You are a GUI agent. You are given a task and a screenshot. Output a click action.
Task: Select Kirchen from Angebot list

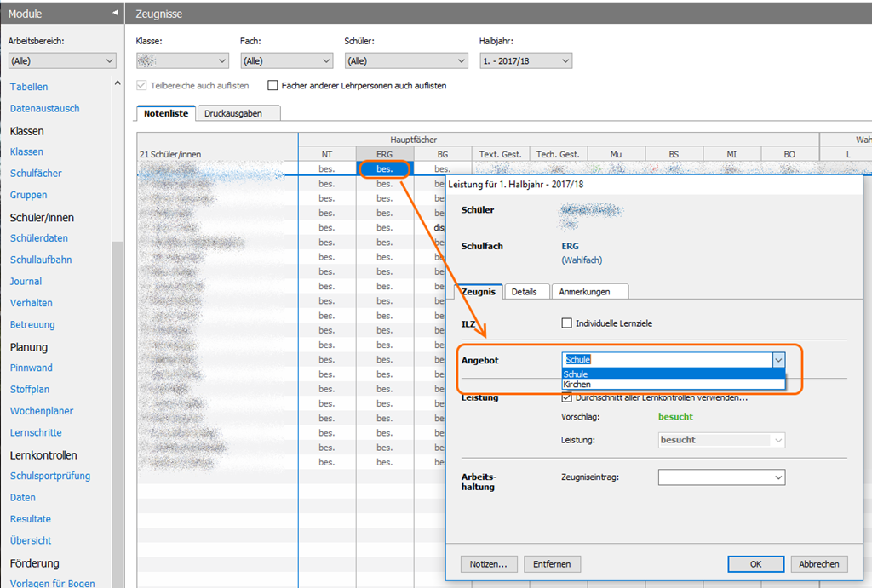point(577,385)
